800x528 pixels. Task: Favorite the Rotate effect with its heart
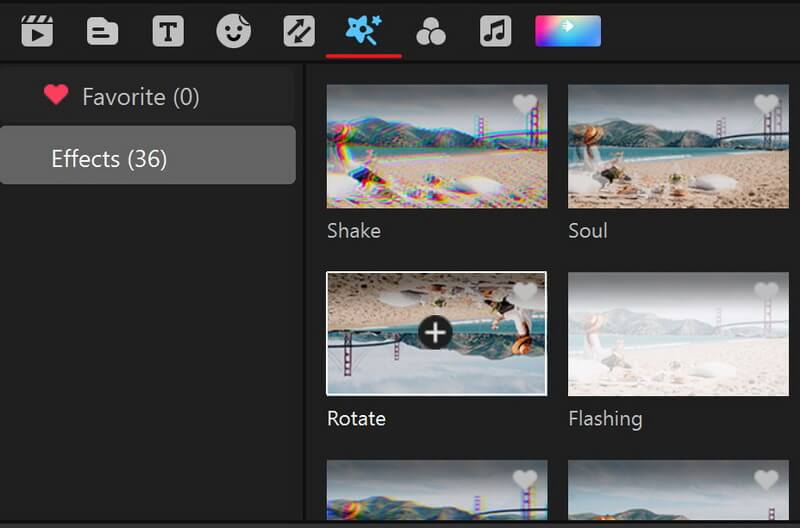(525, 291)
